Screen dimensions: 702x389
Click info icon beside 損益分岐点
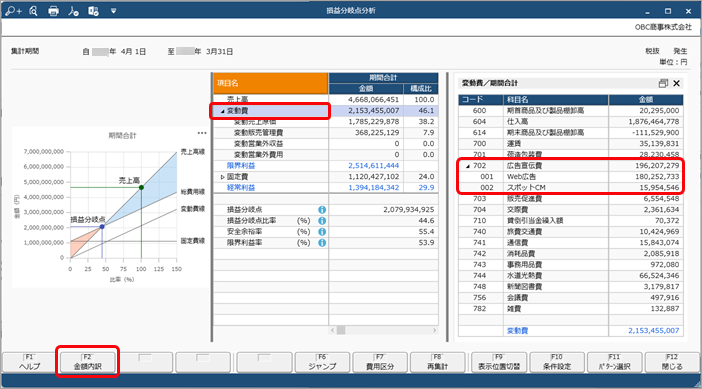(321, 209)
